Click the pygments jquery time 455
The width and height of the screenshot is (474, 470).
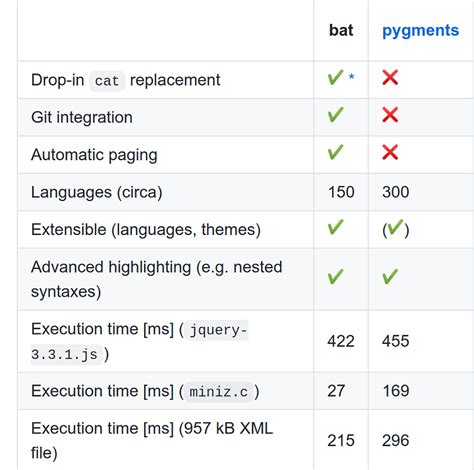(395, 341)
